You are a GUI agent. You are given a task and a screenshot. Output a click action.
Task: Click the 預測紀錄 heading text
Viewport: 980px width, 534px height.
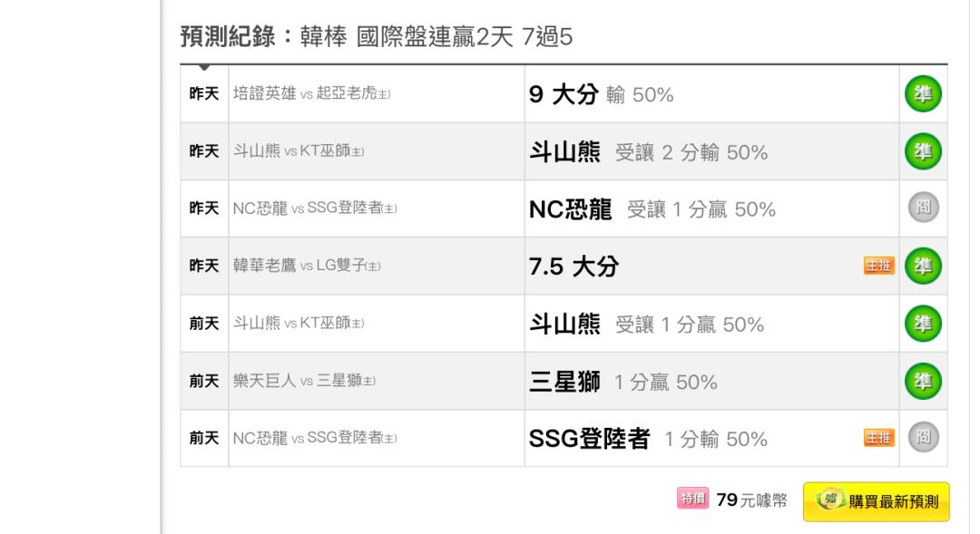(228, 36)
